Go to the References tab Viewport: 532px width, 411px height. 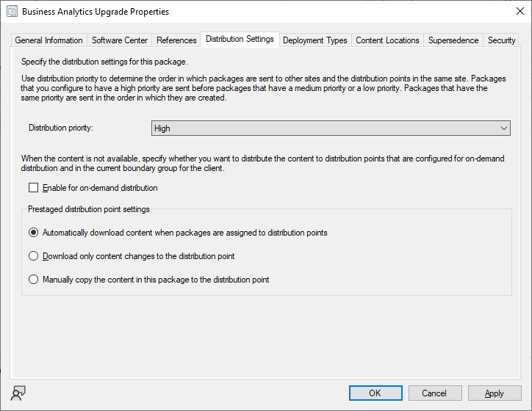coord(176,40)
